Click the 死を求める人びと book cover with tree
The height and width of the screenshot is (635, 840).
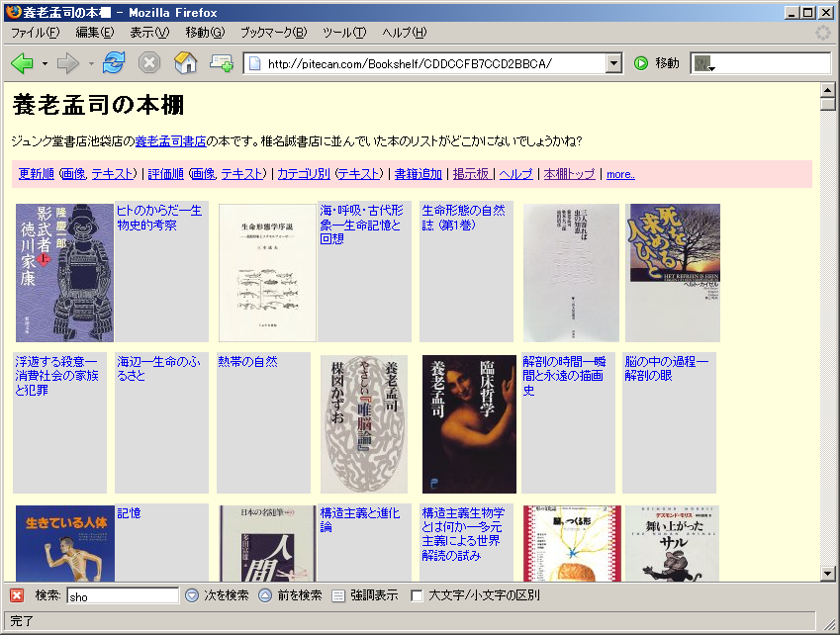673,273
